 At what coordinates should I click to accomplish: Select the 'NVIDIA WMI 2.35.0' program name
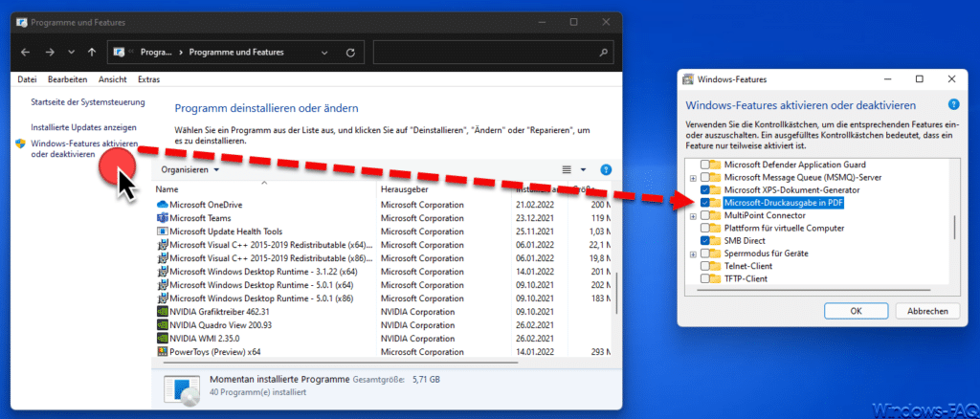coord(205,339)
